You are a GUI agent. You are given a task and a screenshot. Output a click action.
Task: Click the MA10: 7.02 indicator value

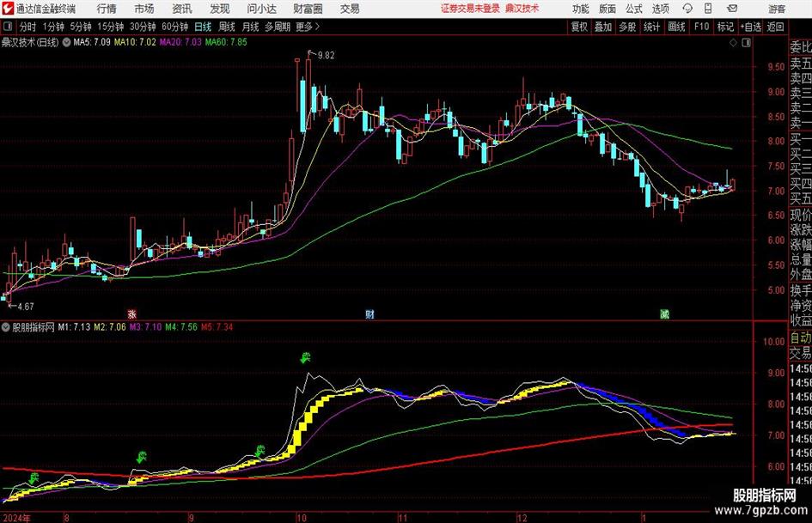[x=135, y=42]
